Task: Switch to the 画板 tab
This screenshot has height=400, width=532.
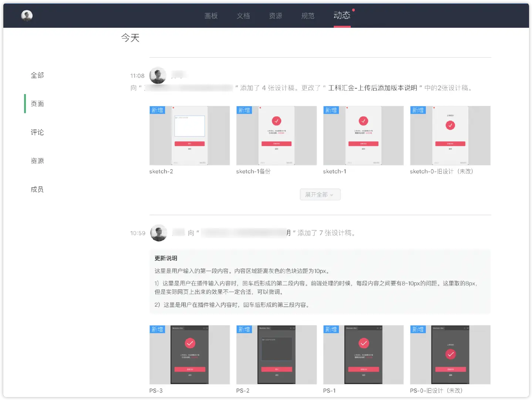Action: [x=211, y=16]
